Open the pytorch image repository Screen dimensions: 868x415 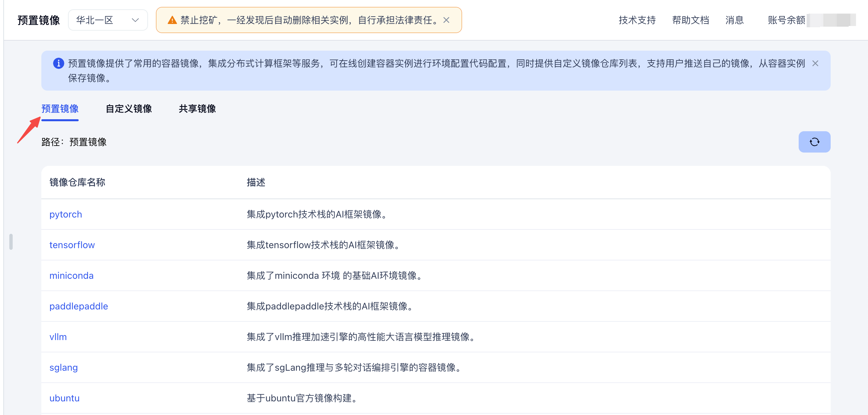click(x=65, y=214)
